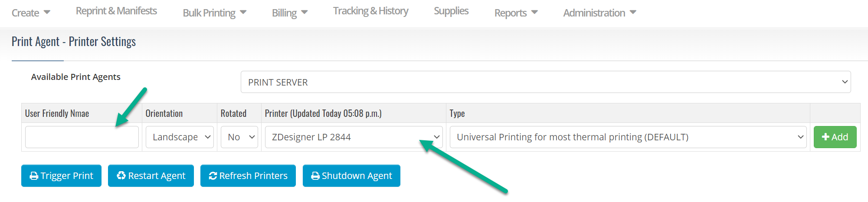Viewport: 868px width, 202px height.
Task: Expand the ZDesigner LP 2844 printer dropdown
Action: pos(354,137)
